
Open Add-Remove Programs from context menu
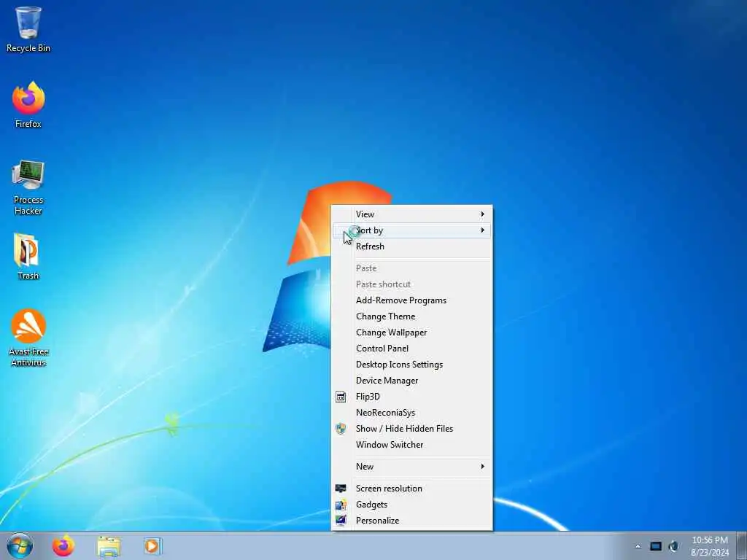[x=412, y=300]
